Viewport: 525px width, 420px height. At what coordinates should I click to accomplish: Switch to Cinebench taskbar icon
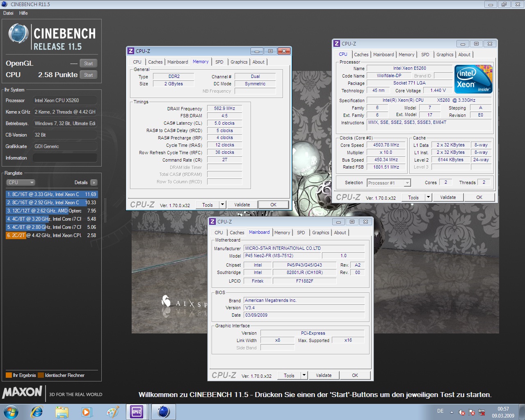(x=164, y=412)
